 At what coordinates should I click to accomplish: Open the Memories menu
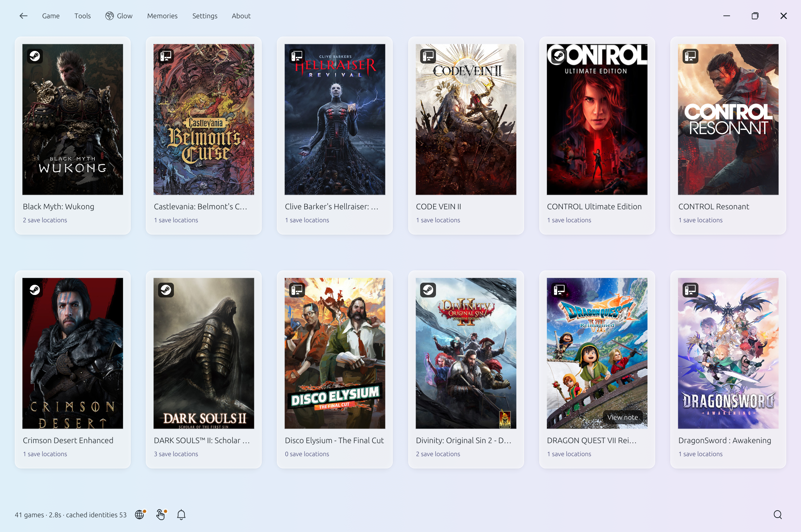coord(162,16)
